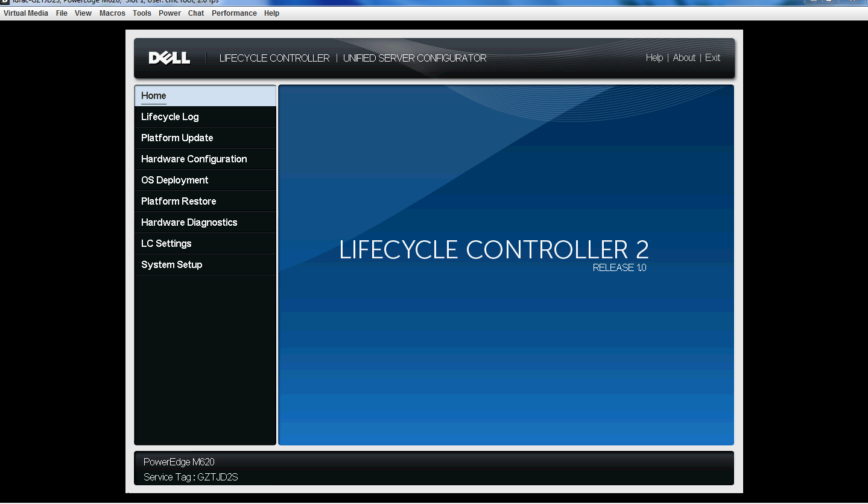The image size is (868, 504).
Task: Click the Service Tag GZTJD2S text
Action: click(x=191, y=477)
